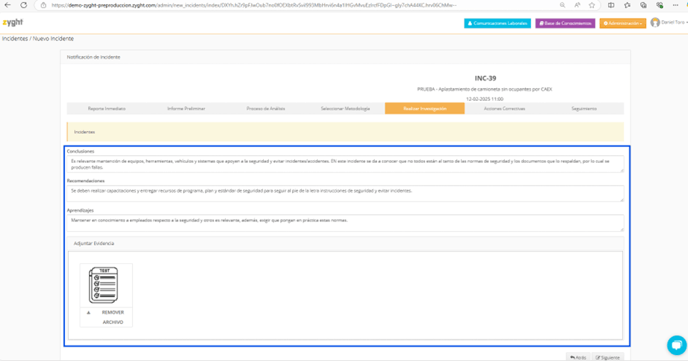This screenshot has height=361, width=688.
Task: Add page to favorites with star icon
Action: click(592, 5)
